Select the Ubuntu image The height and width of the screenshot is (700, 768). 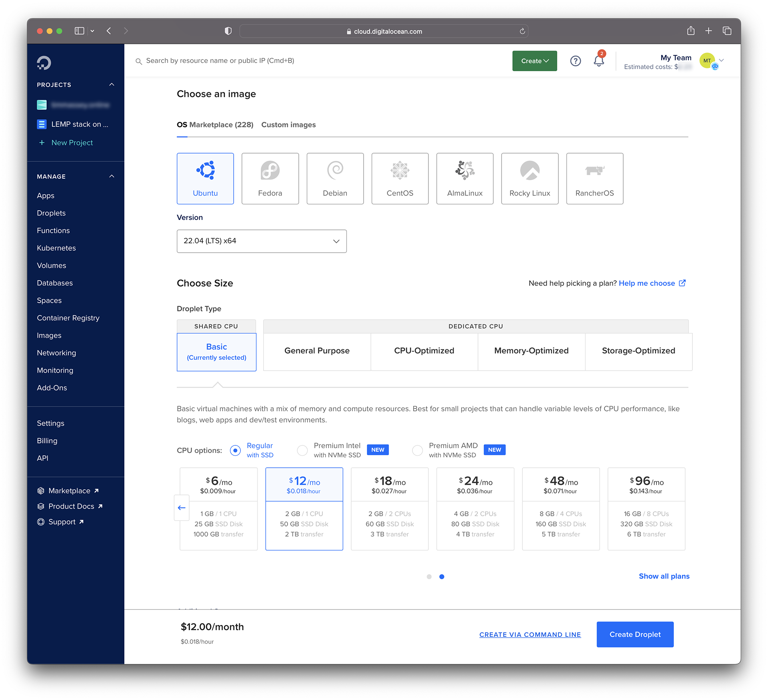pyautogui.click(x=205, y=178)
